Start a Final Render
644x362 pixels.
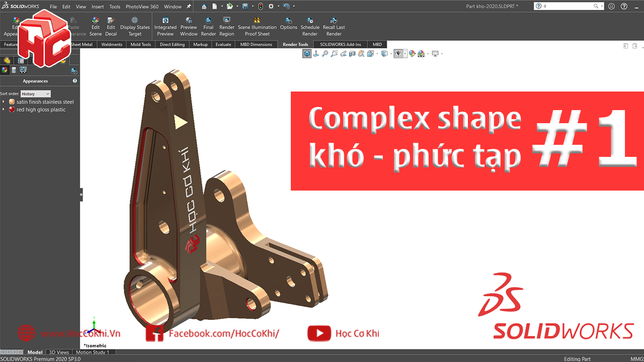208,27
